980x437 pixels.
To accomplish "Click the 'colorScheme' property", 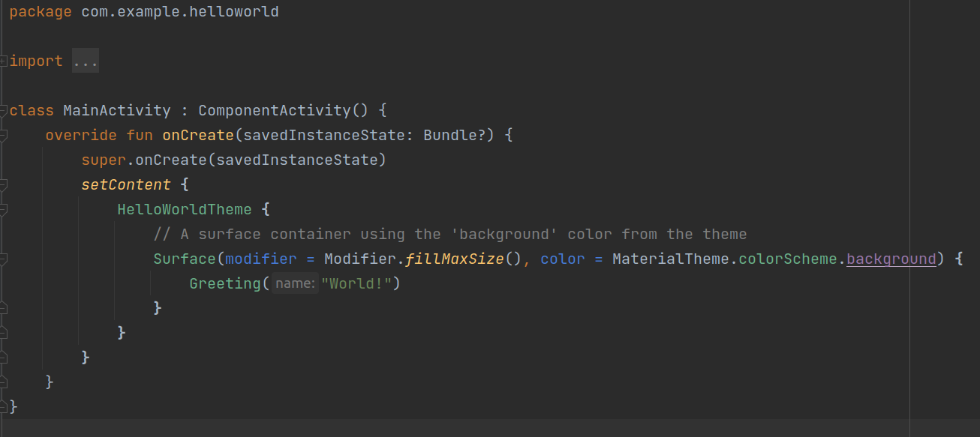I will point(788,259).
